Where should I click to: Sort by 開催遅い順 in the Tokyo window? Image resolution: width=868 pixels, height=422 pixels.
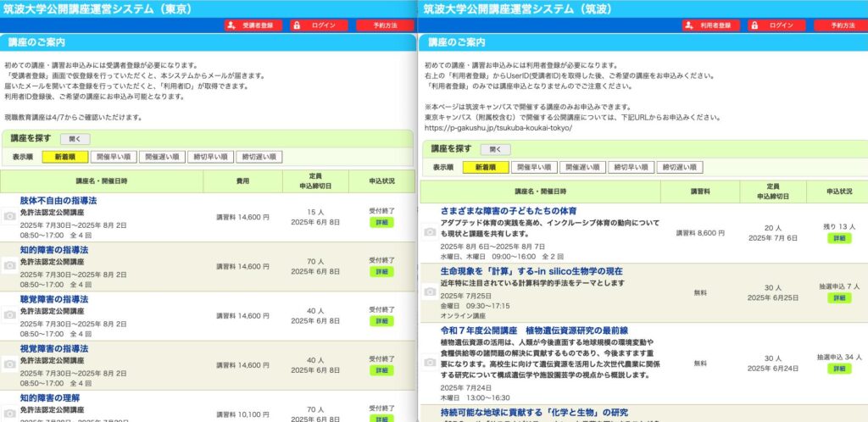pyautogui.click(x=162, y=157)
